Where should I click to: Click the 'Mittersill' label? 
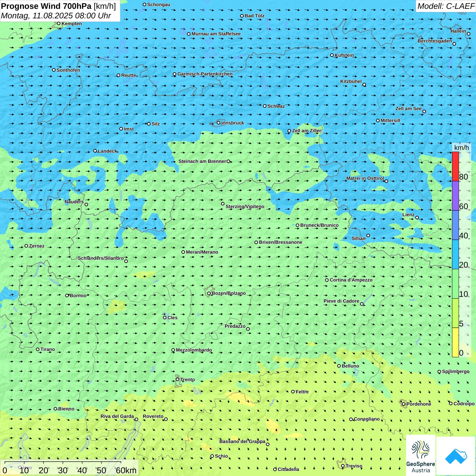(x=390, y=120)
